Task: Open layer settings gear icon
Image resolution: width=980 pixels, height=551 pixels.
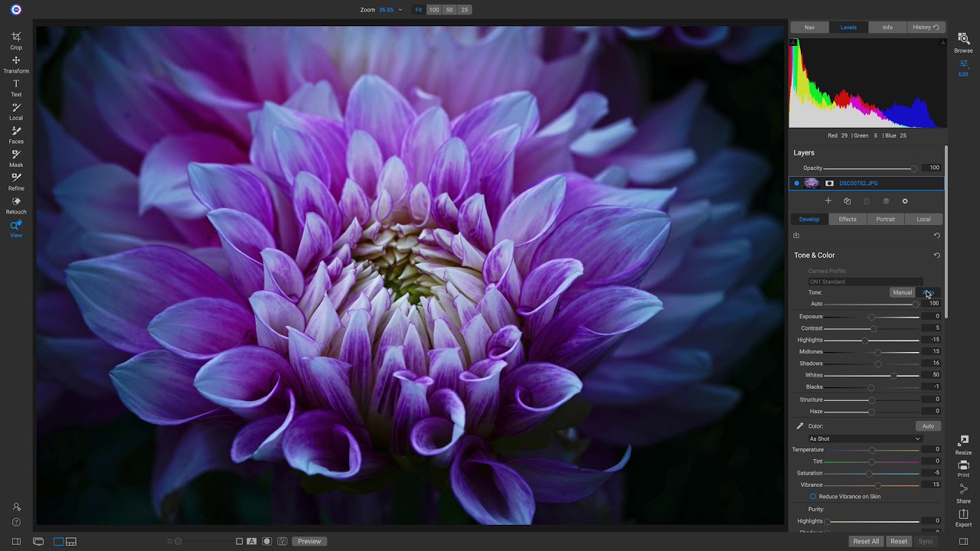Action: coord(905,201)
